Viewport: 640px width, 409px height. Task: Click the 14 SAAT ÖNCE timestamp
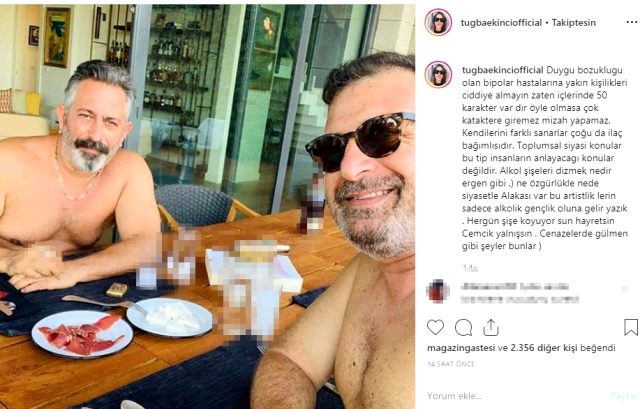pos(451,364)
